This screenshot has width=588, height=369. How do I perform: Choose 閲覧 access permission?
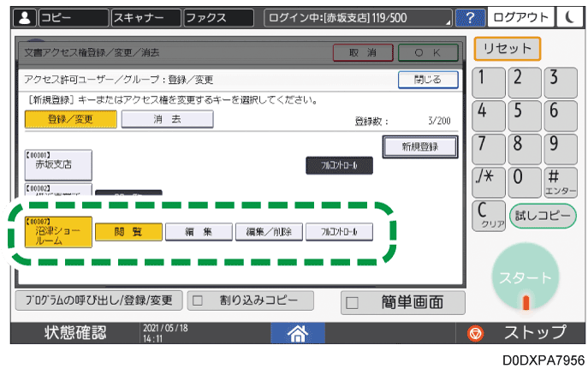(128, 232)
